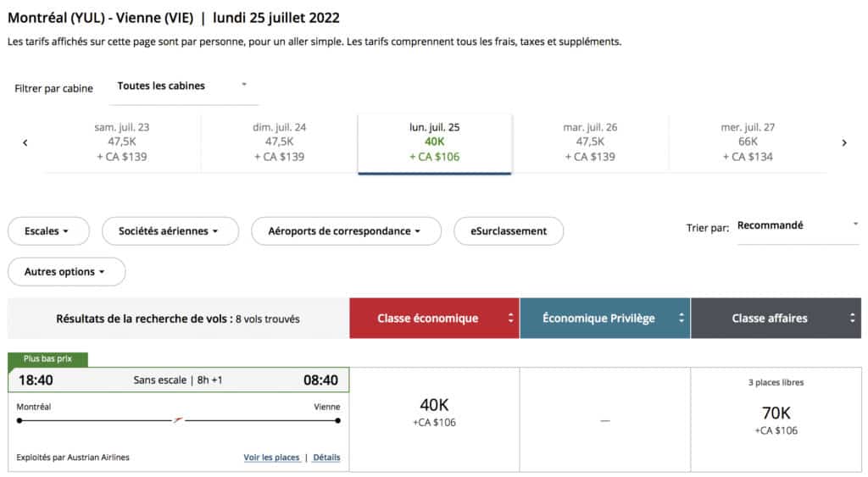Sort by Économique Privilège column arrows

681,319
